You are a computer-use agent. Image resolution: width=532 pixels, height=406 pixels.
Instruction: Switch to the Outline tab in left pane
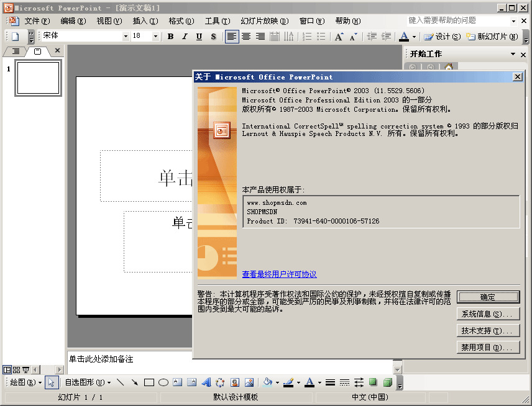click(16, 51)
